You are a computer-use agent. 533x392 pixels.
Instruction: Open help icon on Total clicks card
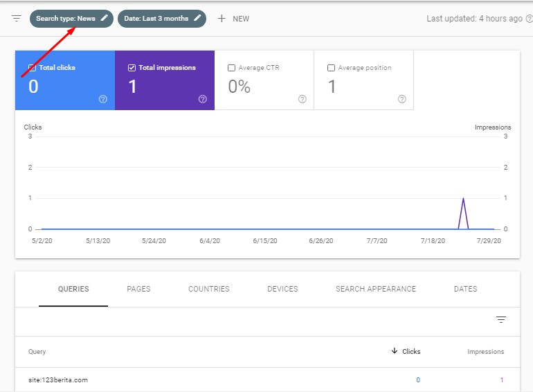pos(103,99)
